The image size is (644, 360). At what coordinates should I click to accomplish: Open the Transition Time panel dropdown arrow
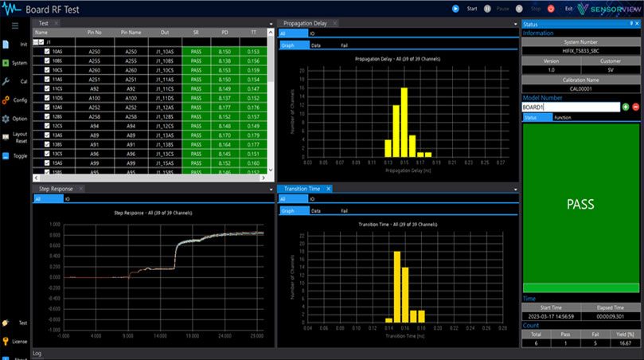(516, 190)
